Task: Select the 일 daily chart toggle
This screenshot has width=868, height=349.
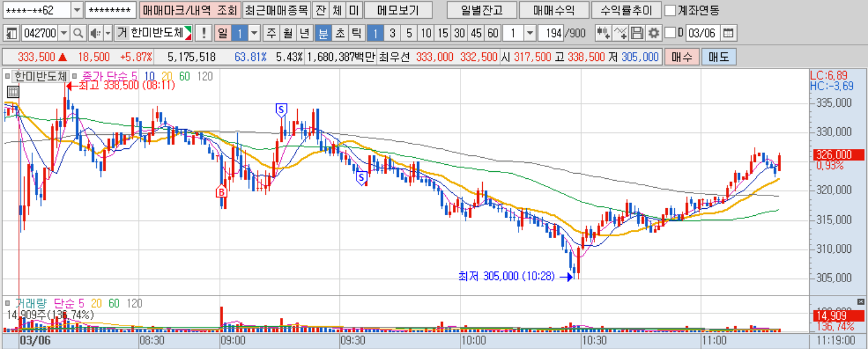Action: 223,33
